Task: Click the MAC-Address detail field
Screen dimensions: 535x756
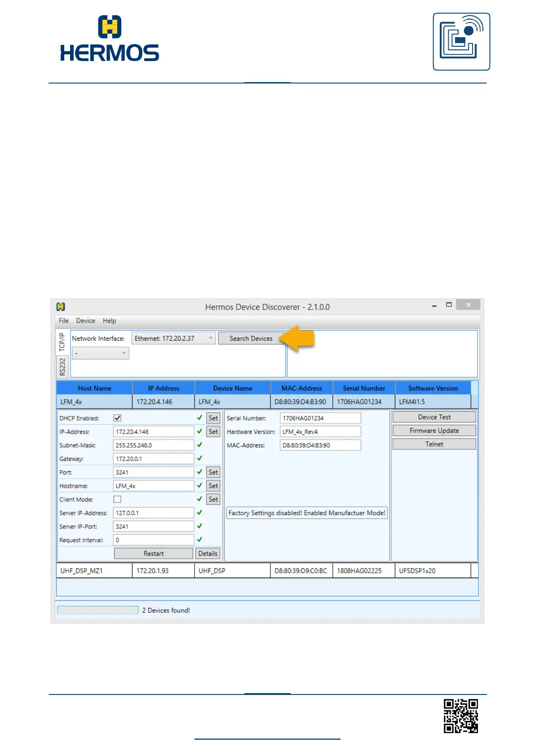Action: [x=320, y=445]
